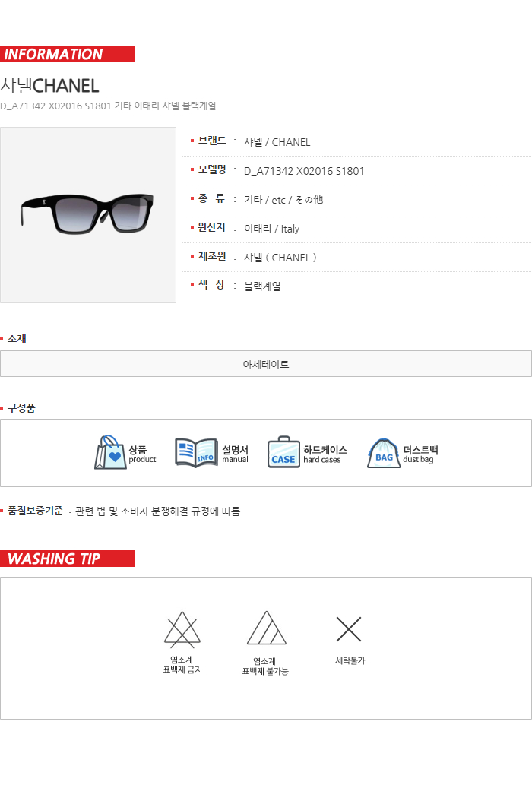The height and width of the screenshot is (785, 532).
Task: Click the CHANEL sunglasses product thumbnail
Action: pyautogui.click(x=88, y=215)
